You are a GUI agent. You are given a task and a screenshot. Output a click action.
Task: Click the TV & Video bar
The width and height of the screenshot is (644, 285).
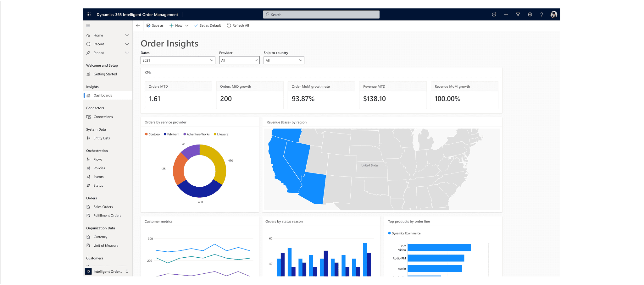[x=439, y=248]
